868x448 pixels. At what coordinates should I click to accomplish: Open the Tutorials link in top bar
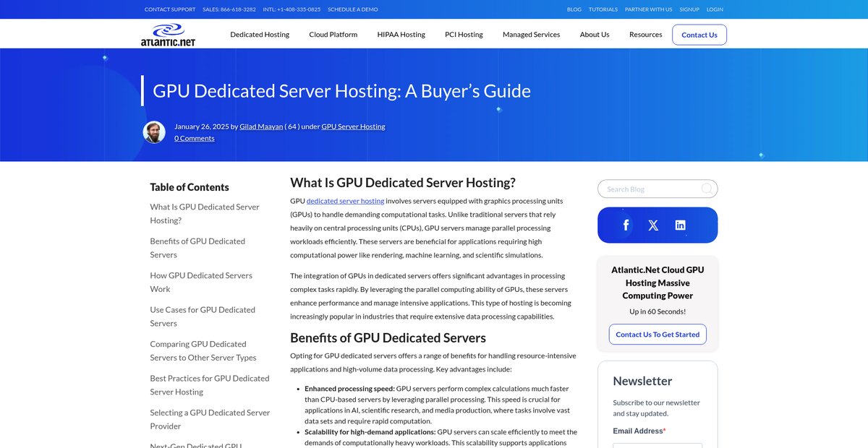point(603,9)
